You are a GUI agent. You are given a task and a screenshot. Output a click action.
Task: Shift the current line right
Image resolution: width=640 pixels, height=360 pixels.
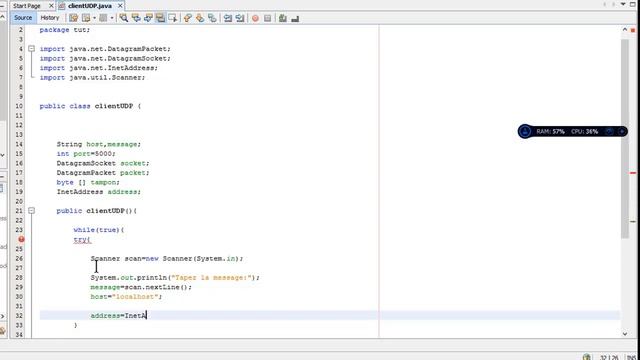tap(240, 18)
